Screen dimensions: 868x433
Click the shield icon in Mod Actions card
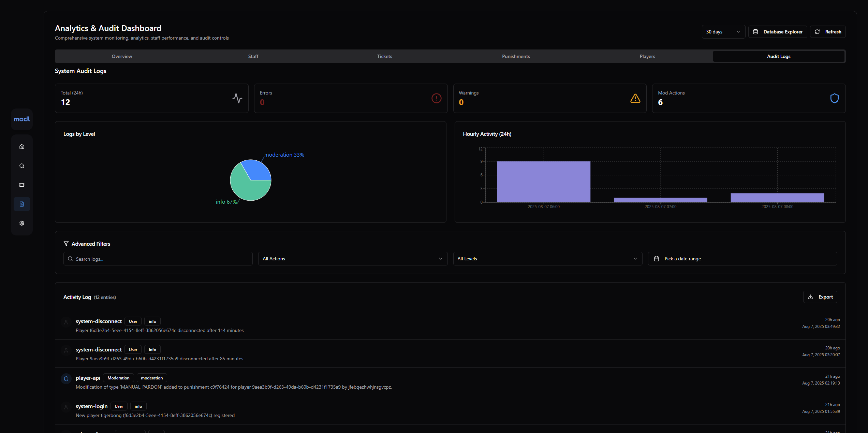pos(835,98)
